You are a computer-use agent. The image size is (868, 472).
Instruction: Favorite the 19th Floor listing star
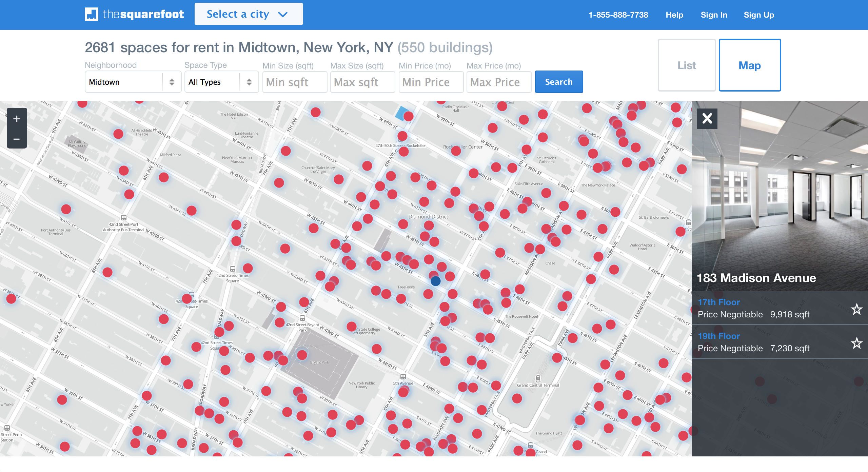(x=856, y=343)
